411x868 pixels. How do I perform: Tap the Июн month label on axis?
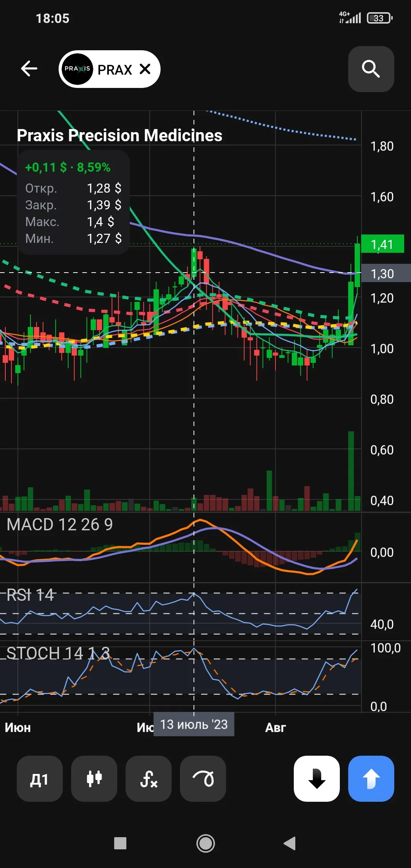click(x=18, y=728)
